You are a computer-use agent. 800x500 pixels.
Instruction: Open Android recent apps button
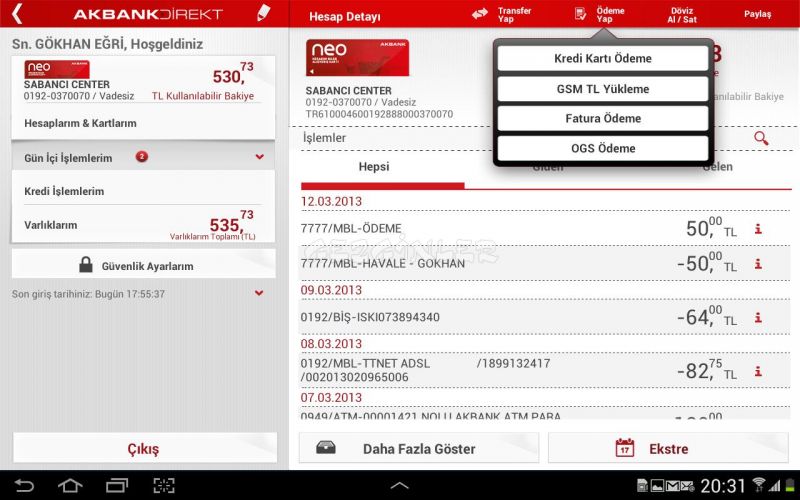click(117, 485)
